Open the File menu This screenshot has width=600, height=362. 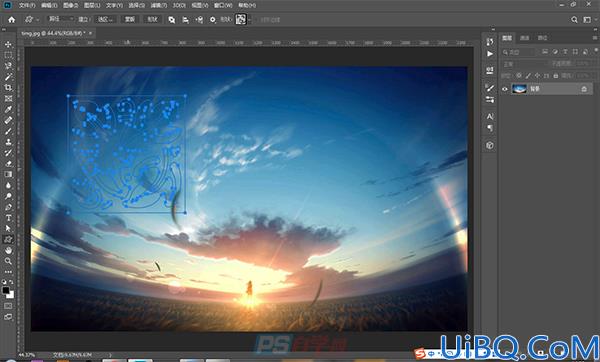pyautogui.click(x=27, y=5)
